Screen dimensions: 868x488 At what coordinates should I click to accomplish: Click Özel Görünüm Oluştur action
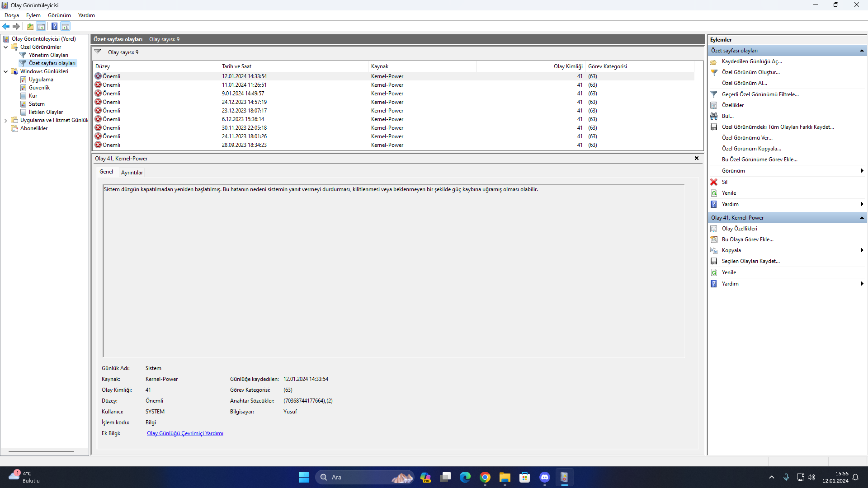tap(750, 72)
